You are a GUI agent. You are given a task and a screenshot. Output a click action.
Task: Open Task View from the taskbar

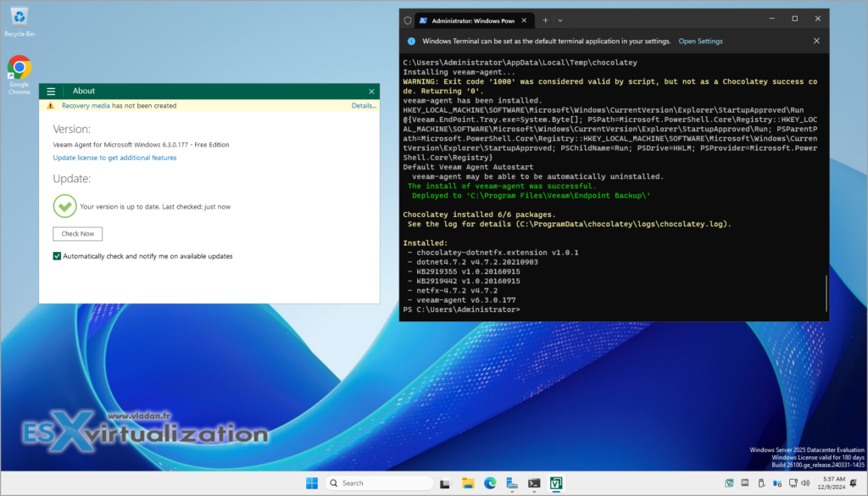tap(445, 482)
